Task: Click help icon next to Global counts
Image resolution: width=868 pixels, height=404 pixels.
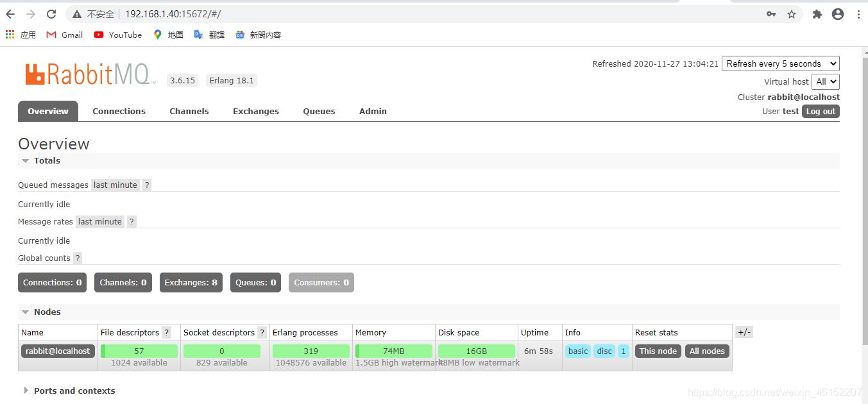Action: tap(78, 258)
